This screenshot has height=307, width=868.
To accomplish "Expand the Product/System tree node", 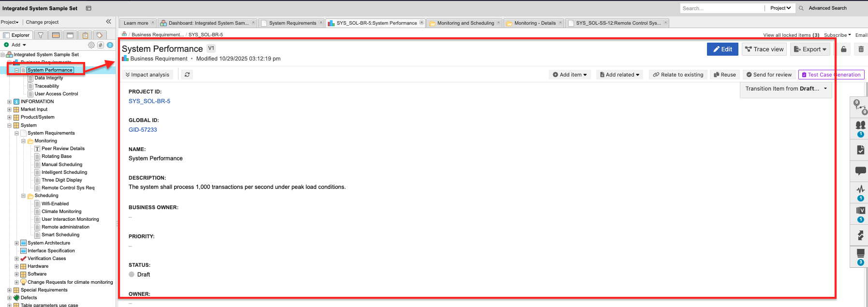I will click(9, 117).
